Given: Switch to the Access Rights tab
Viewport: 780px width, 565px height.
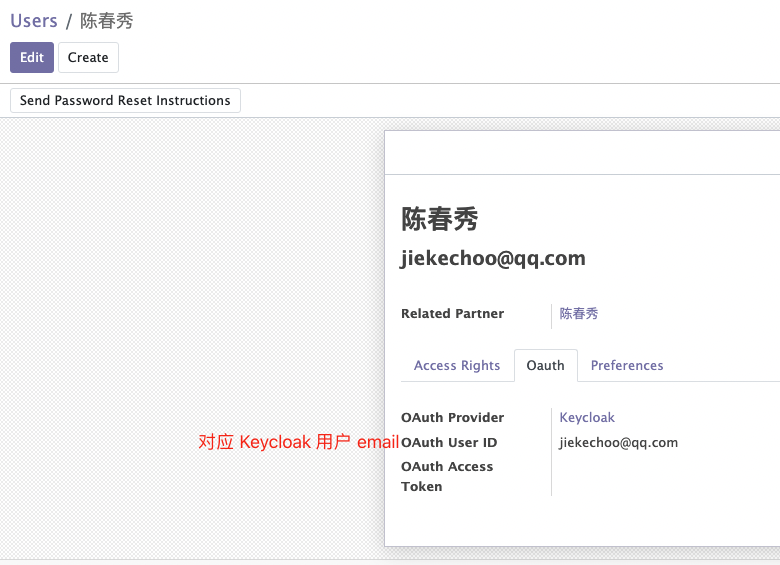Looking at the screenshot, I should (x=457, y=365).
